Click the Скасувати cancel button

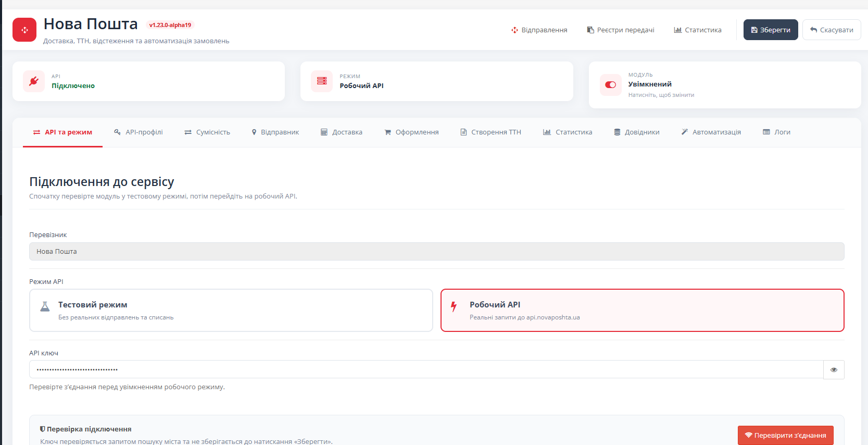[x=832, y=30]
